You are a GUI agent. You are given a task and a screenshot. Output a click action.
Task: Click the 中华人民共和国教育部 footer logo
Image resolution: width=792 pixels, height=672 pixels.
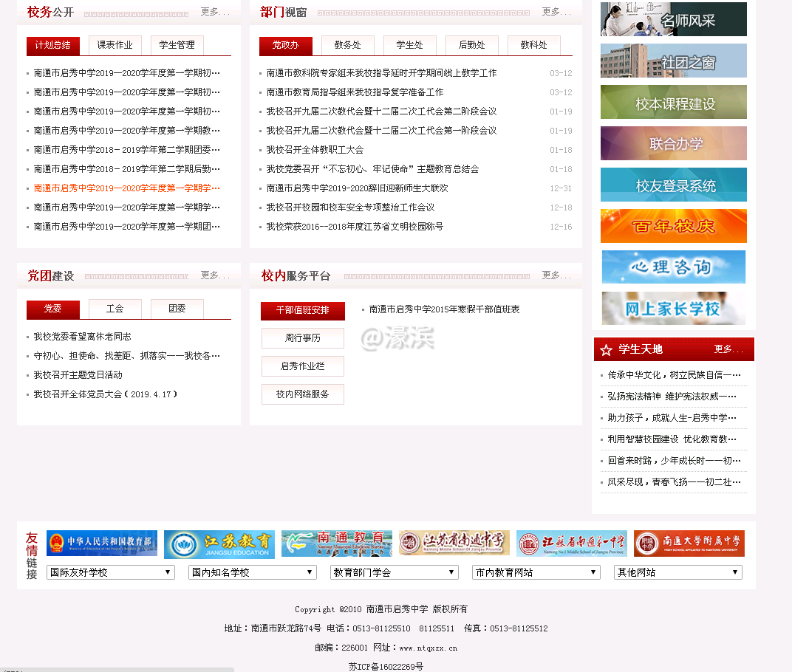click(100, 543)
